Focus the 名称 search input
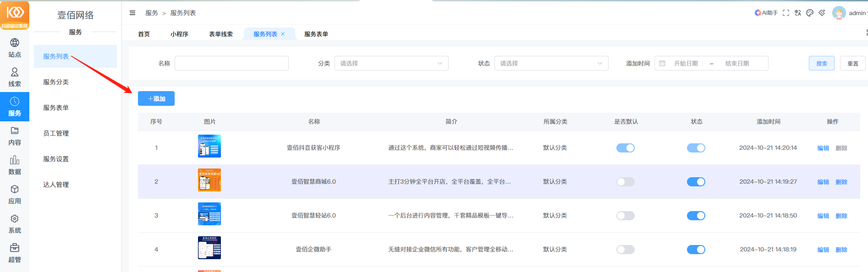 coord(231,63)
